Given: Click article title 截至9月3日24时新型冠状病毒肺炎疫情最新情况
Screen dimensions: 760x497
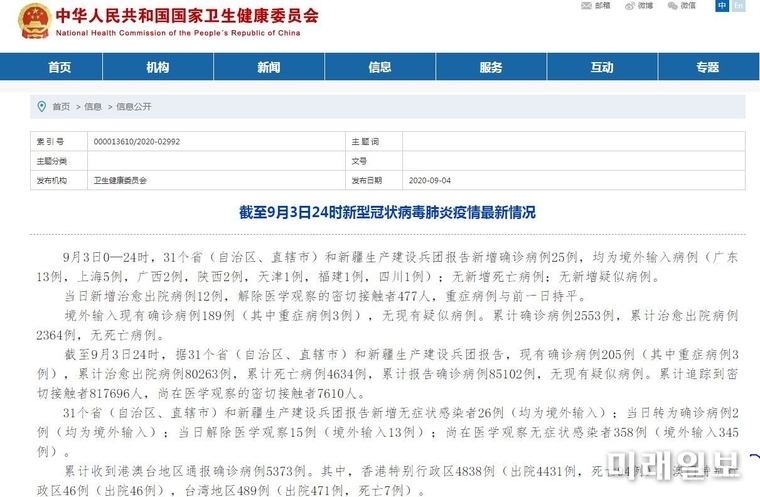Looking at the screenshot, I should pyautogui.click(x=387, y=212).
